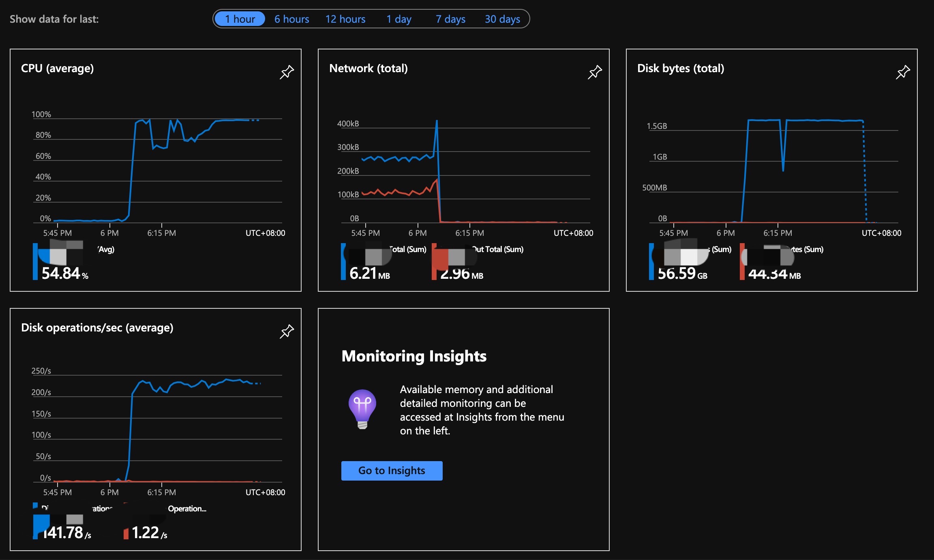Open the CPU (average) chart title
This screenshot has width=934, height=560.
point(57,68)
